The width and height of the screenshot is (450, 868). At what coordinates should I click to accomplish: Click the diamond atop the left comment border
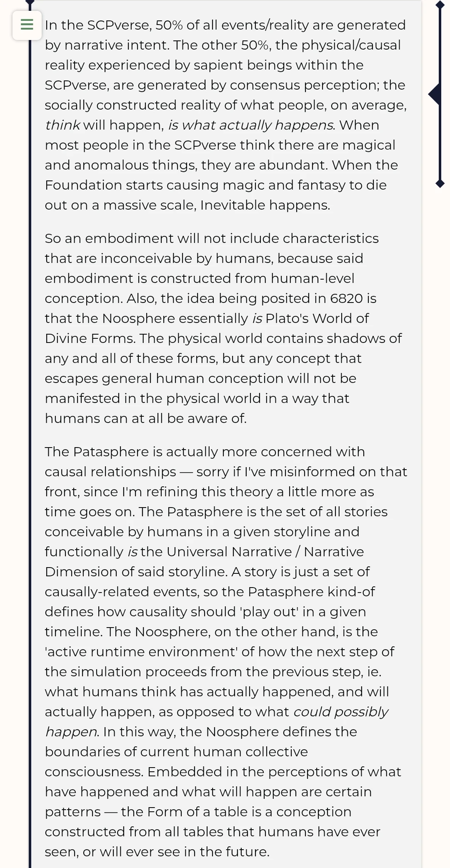pyautogui.click(x=30, y=2)
